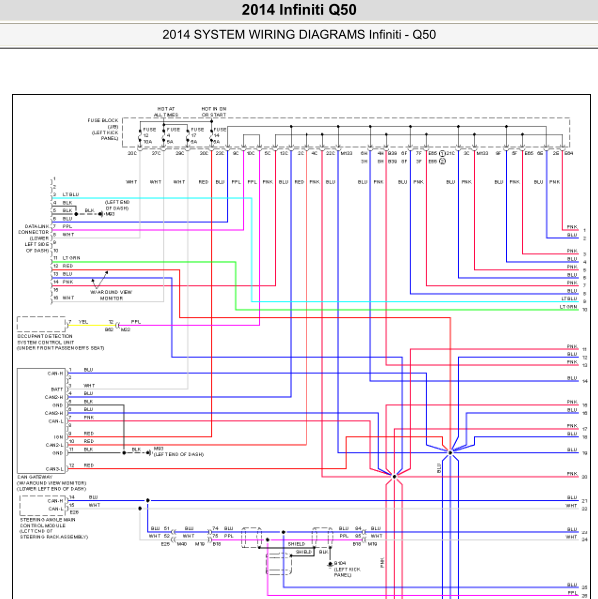The image size is (598, 599).
Task: Click the 'YEL' wire color label
Action: [x=83, y=322]
